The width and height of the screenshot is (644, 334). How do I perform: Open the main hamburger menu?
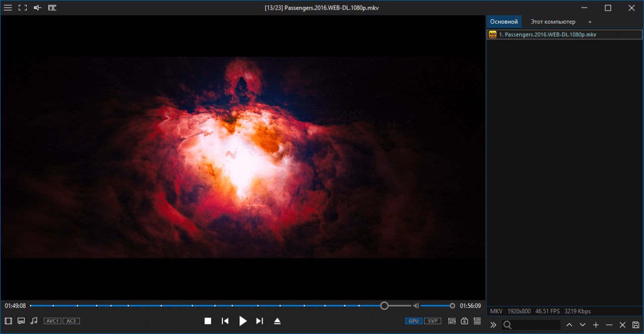[8, 8]
